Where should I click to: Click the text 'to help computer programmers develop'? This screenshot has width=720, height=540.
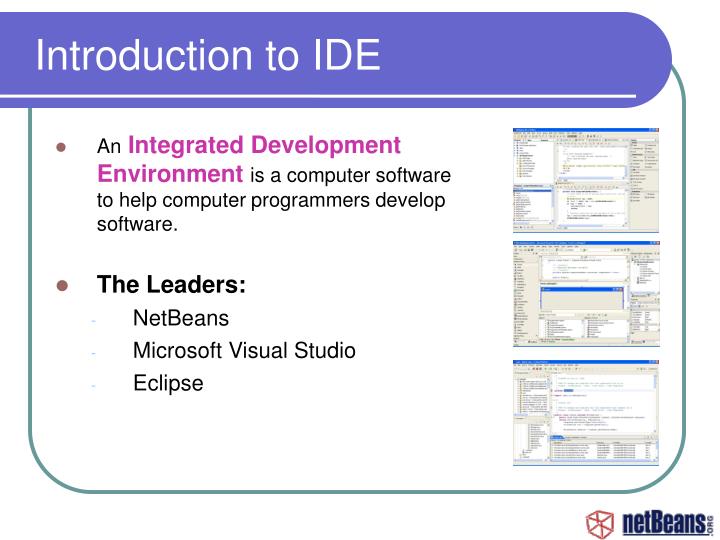(270, 200)
